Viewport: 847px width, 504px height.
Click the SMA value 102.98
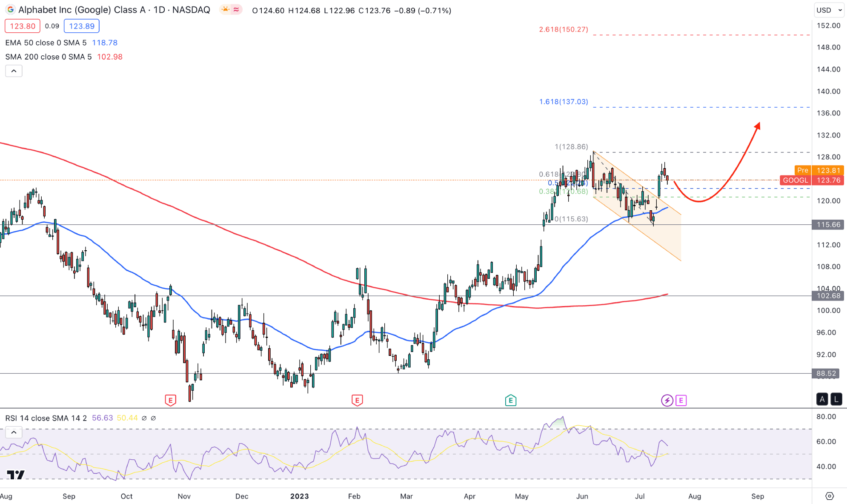(x=110, y=57)
